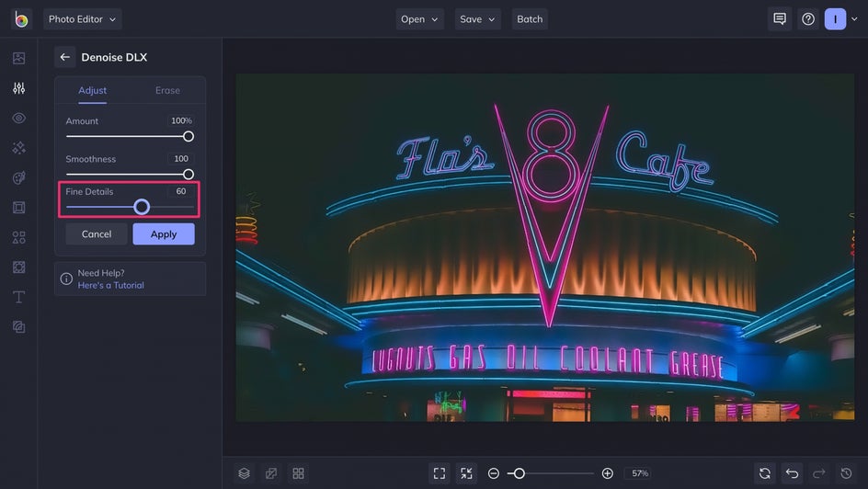Open the Text tool sidebar icon
Screen dimensions: 868x489
pyautogui.click(x=18, y=297)
